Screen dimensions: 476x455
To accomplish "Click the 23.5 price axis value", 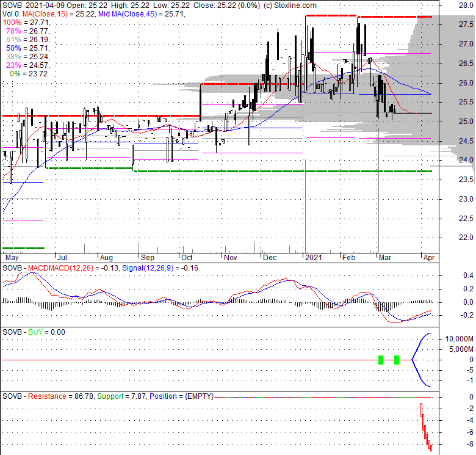I will (466, 180).
